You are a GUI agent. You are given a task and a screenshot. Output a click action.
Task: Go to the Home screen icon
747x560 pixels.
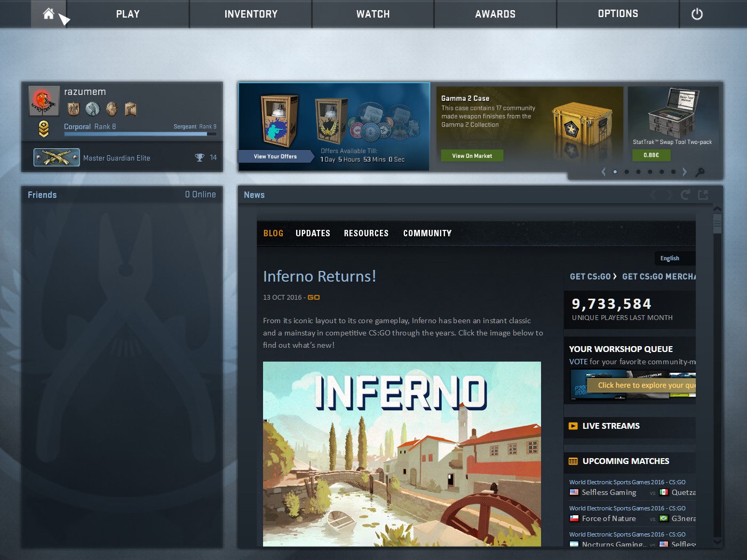[49, 13]
